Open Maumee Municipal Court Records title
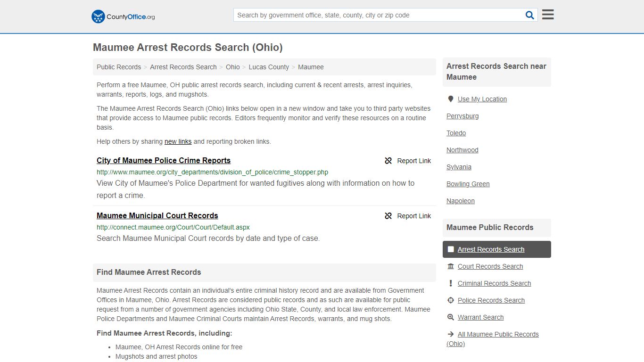The width and height of the screenshot is (644, 362). point(157,215)
